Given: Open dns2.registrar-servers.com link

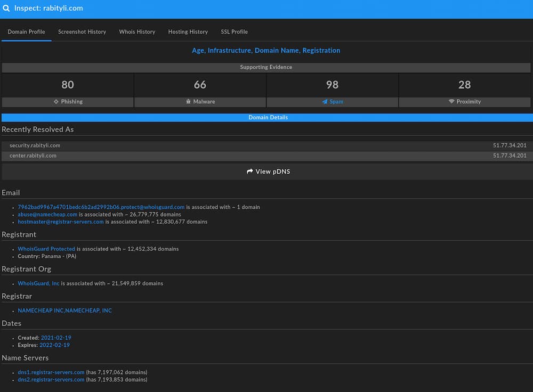Looking at the screenshot, I should tap(51, 380).
